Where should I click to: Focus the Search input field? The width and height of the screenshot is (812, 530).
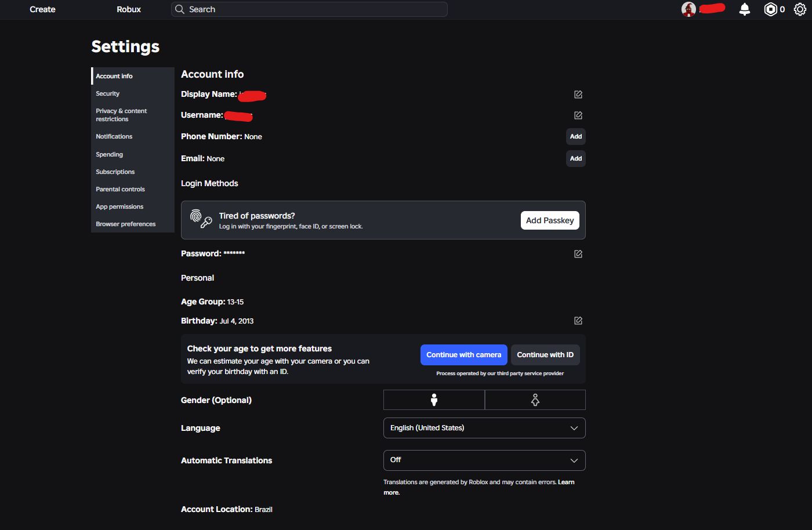tap(309, 9)
